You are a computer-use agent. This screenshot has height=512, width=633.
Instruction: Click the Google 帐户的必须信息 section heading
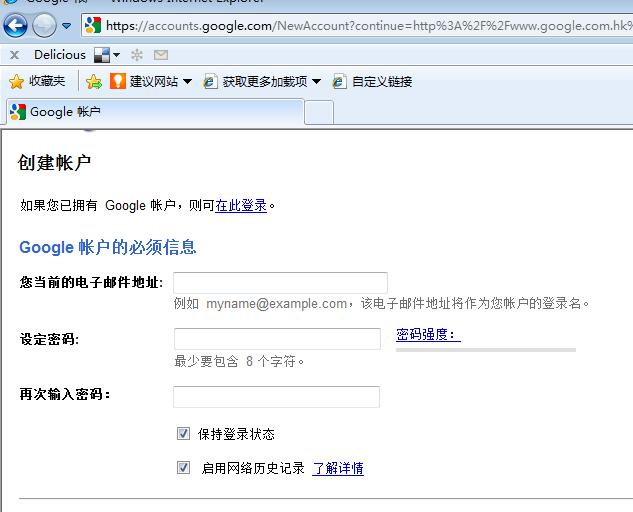pos(108,247)
